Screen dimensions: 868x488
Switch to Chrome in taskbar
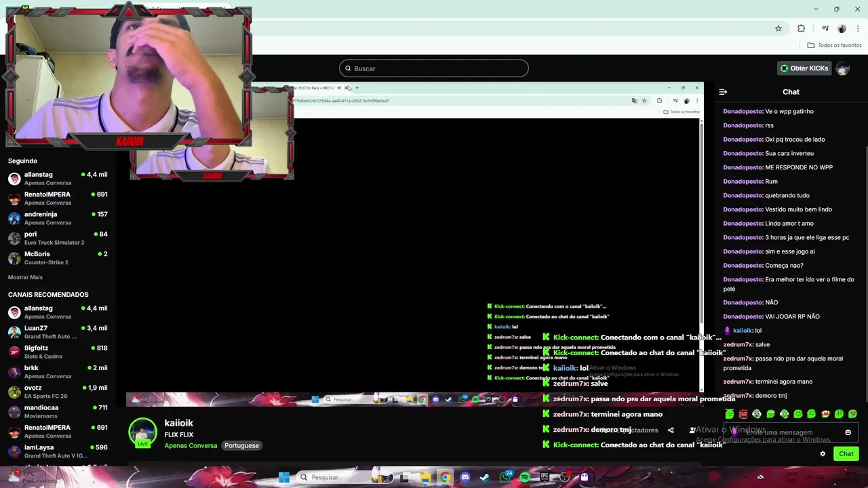445,477
